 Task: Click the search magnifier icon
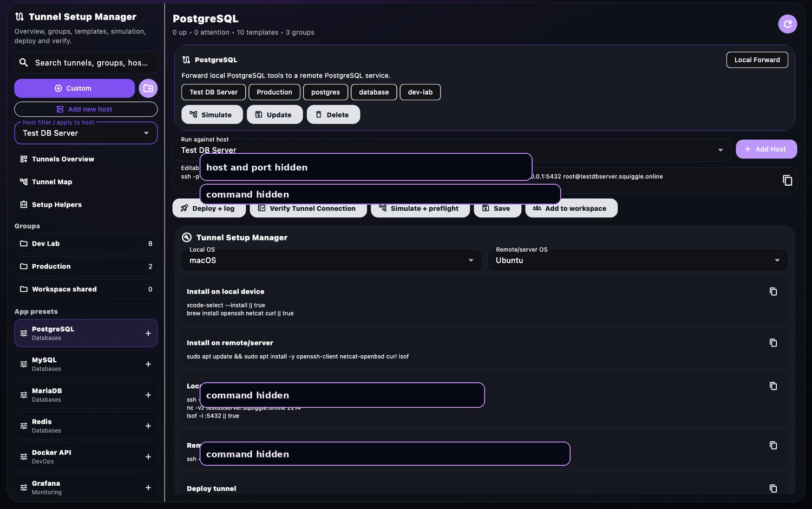24,63
